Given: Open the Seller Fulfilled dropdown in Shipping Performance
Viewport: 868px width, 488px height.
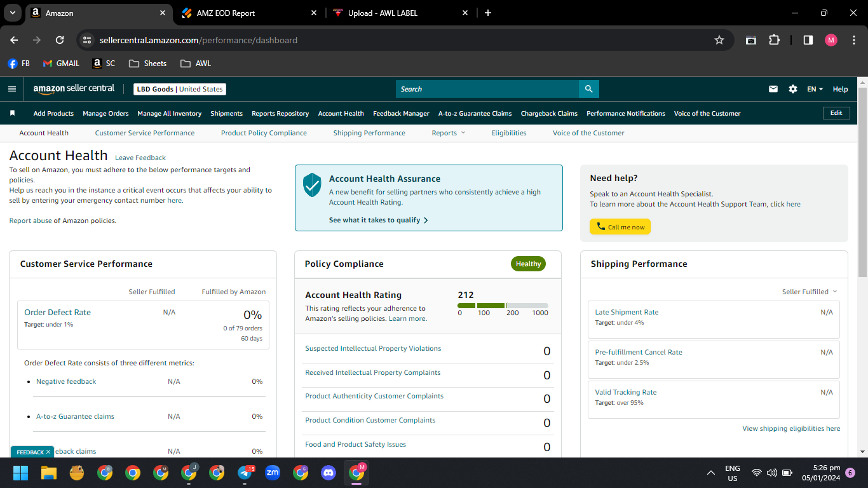Looking at the screenshot, I should [810, 292].
